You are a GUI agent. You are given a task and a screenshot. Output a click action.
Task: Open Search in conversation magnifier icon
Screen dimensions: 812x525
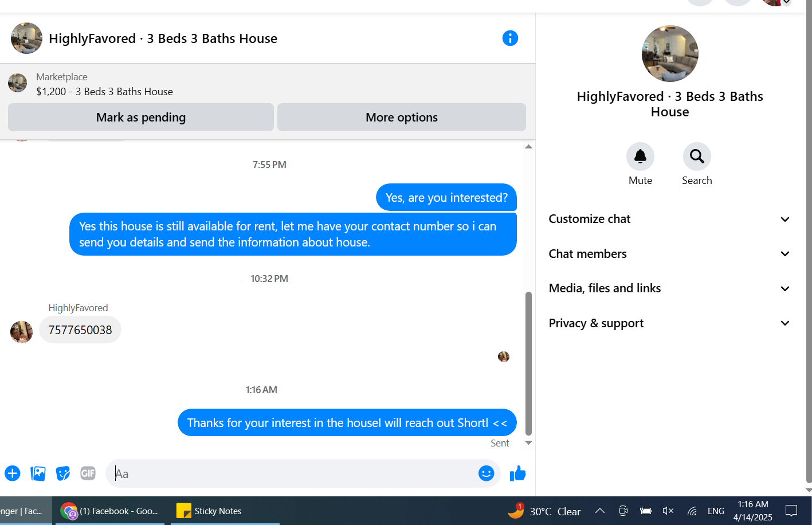coord(697,156)
